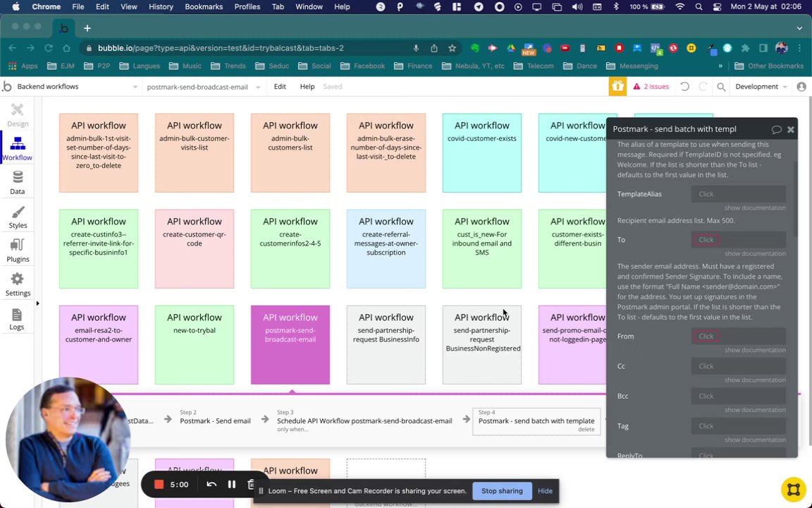Image resolution: width=812 pixels, height=508 pixels.
Task: Open Bubble Settings
Action: (18, 284)
